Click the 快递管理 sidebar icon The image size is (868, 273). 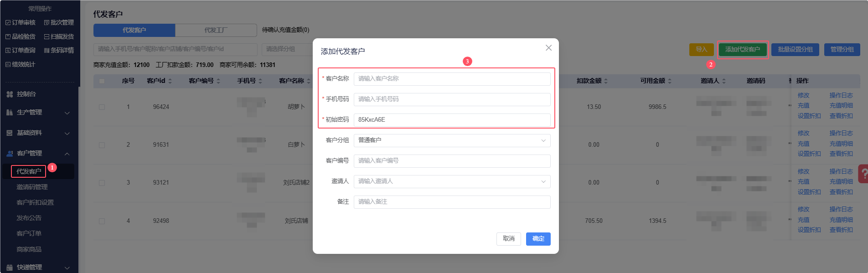(10, 267)
